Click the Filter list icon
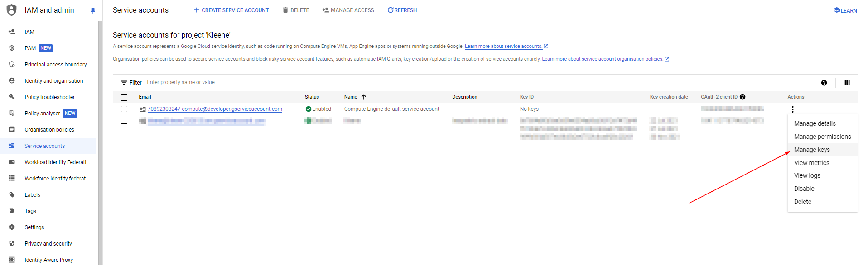The width and height of the screenshot is (868, 265). pyautogui.click(x=124, y=83)
